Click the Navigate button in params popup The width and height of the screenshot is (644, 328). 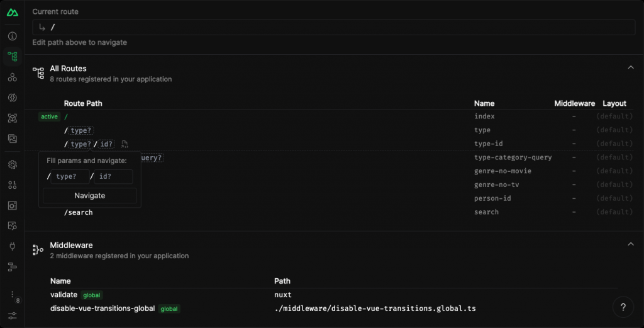89,196
